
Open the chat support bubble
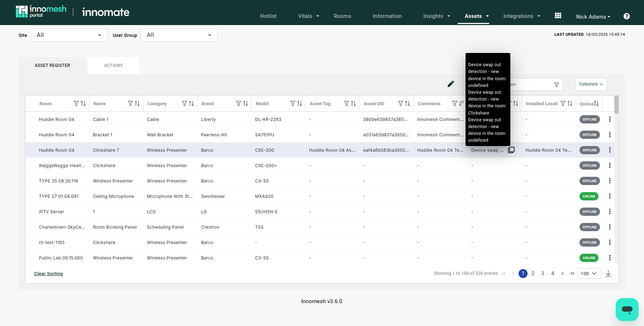point(627,309)
